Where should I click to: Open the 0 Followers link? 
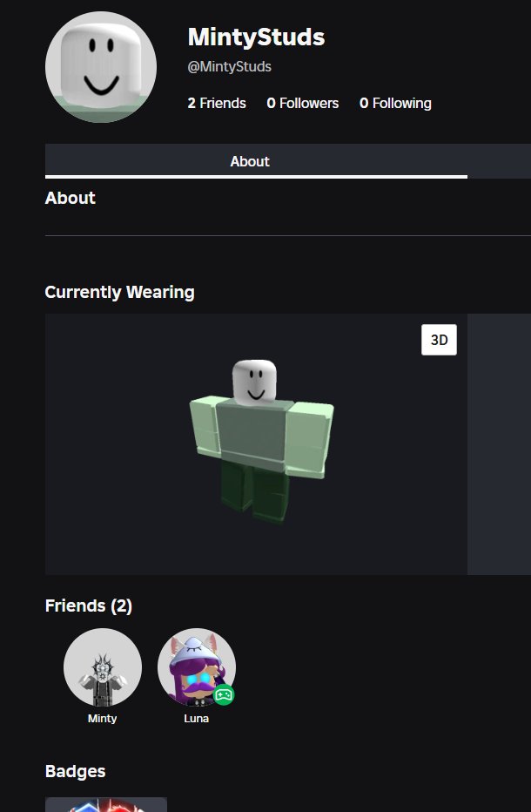point(303,103)
